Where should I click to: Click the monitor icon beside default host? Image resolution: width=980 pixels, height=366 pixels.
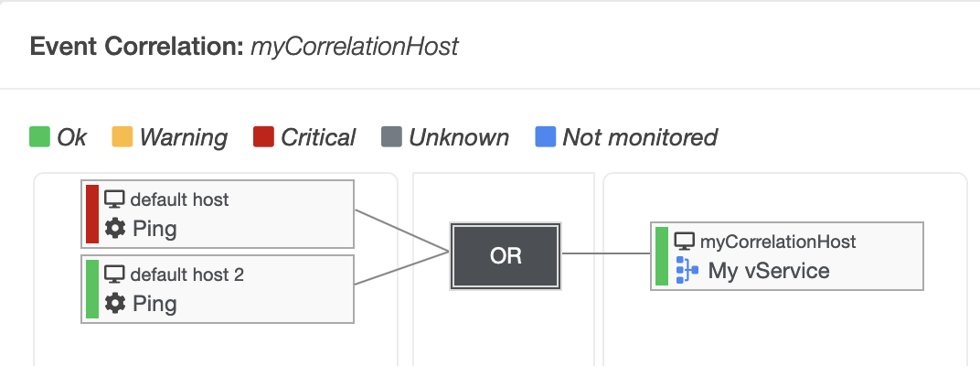pyautogui.click(x=114, y=199)
